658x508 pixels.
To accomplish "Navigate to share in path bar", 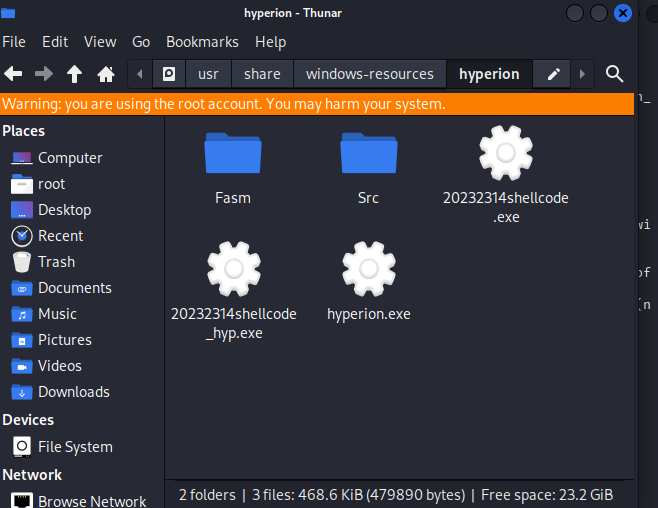I will pos(262,74).
